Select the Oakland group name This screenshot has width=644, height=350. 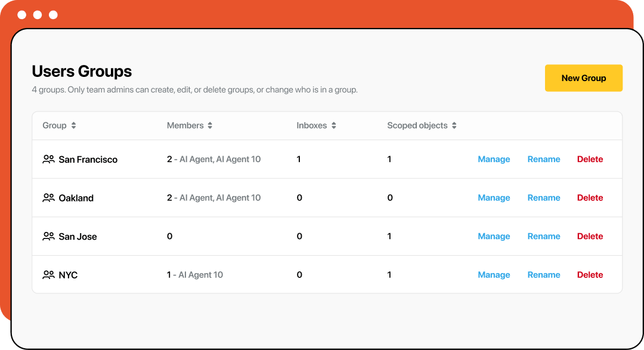pos(76,198)
